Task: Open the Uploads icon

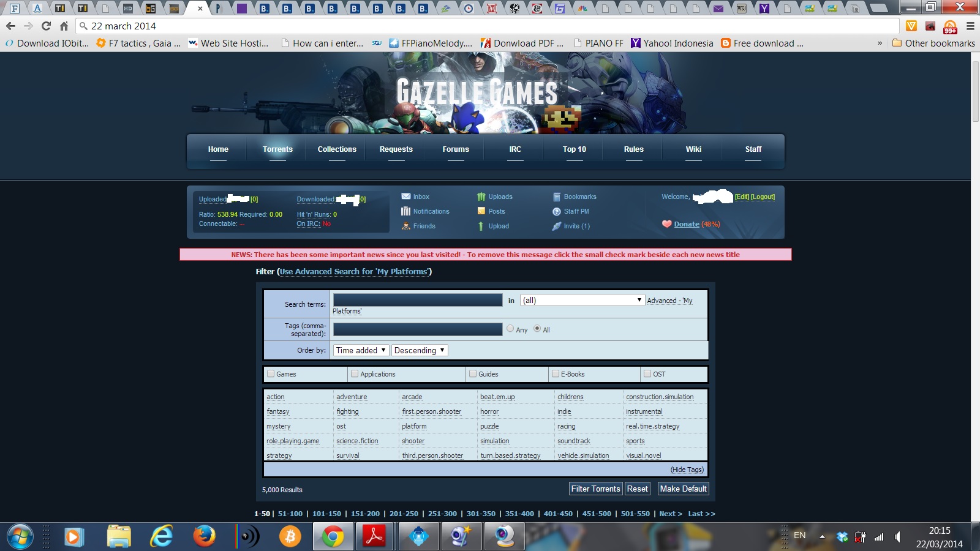Action: pos(481,197)
